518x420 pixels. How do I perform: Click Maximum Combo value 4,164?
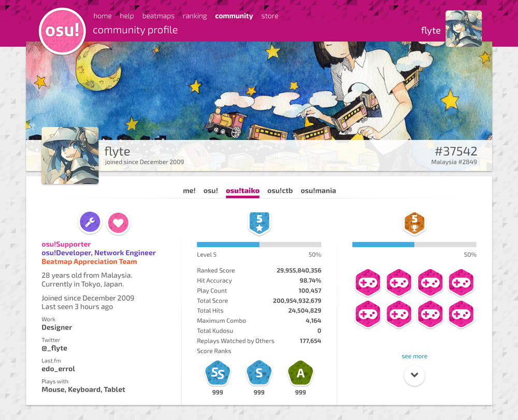coord(313,321)
